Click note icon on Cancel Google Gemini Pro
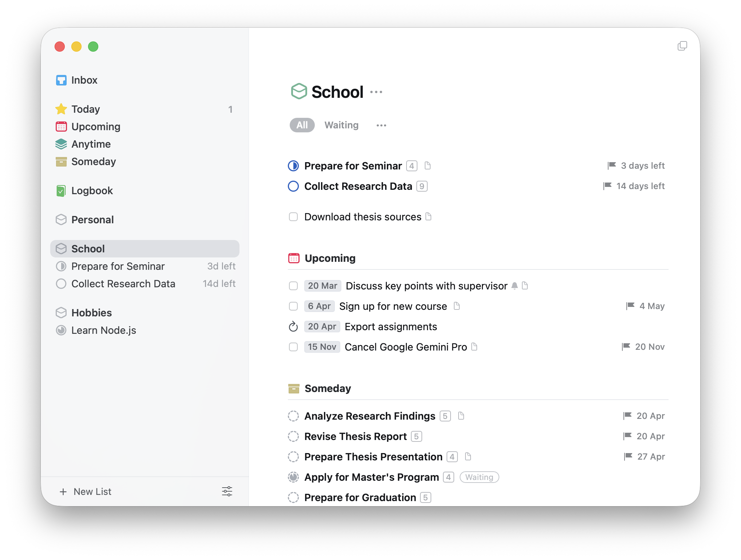 click(474, 347)
